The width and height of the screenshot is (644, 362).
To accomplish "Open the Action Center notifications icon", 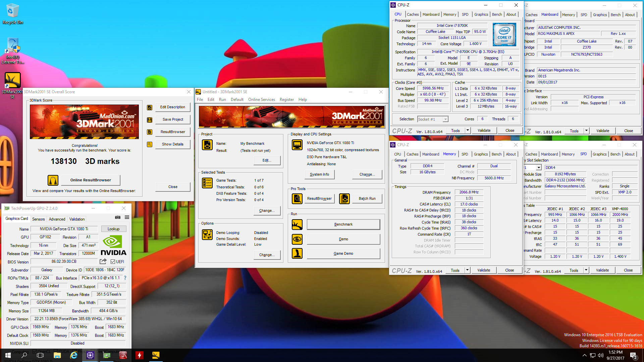I will pos(634,355).
